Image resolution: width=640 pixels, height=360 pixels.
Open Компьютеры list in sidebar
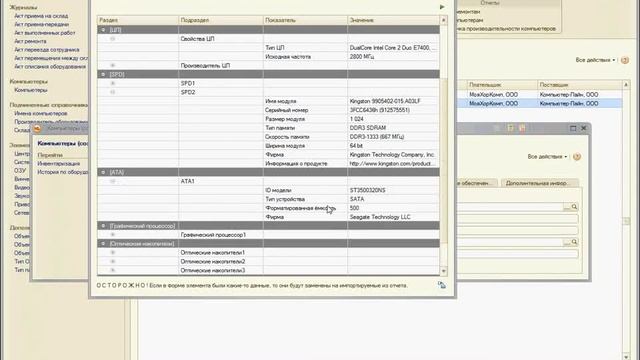click(31, 90)
